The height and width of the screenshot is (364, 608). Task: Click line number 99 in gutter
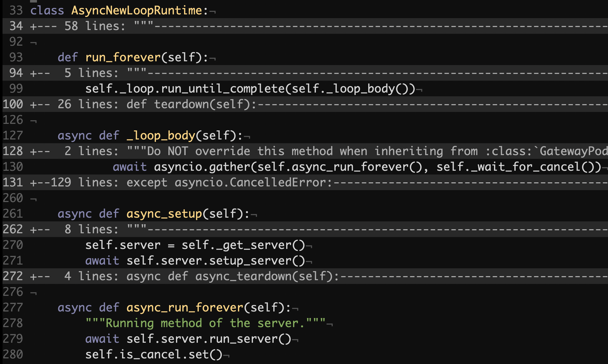[x=16, y=88]
